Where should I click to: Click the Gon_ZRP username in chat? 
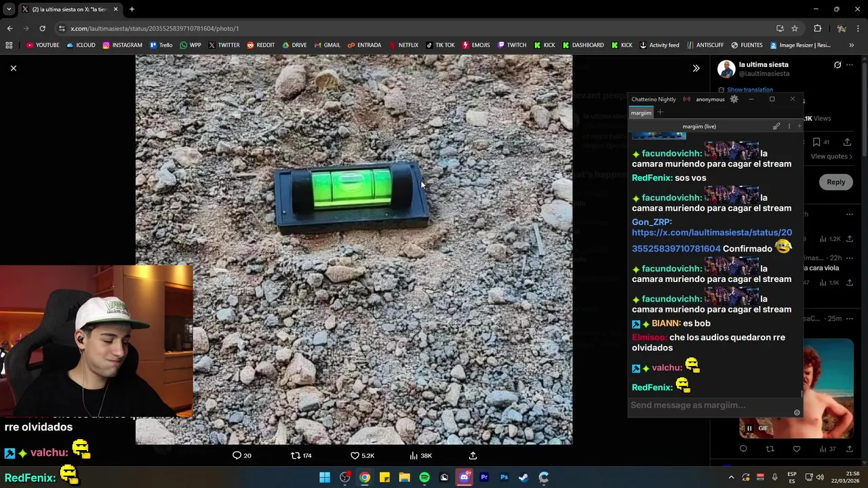[x=652, y=222]
